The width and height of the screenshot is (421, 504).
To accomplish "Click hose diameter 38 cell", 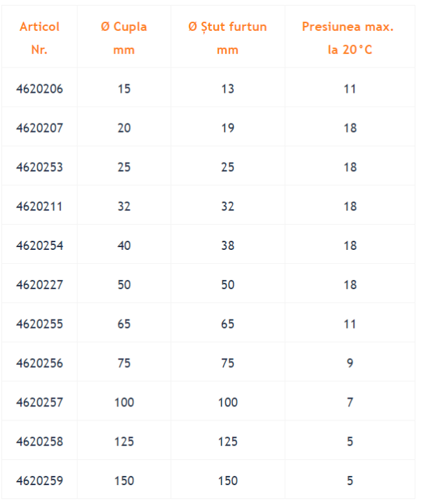I will 227,246.
